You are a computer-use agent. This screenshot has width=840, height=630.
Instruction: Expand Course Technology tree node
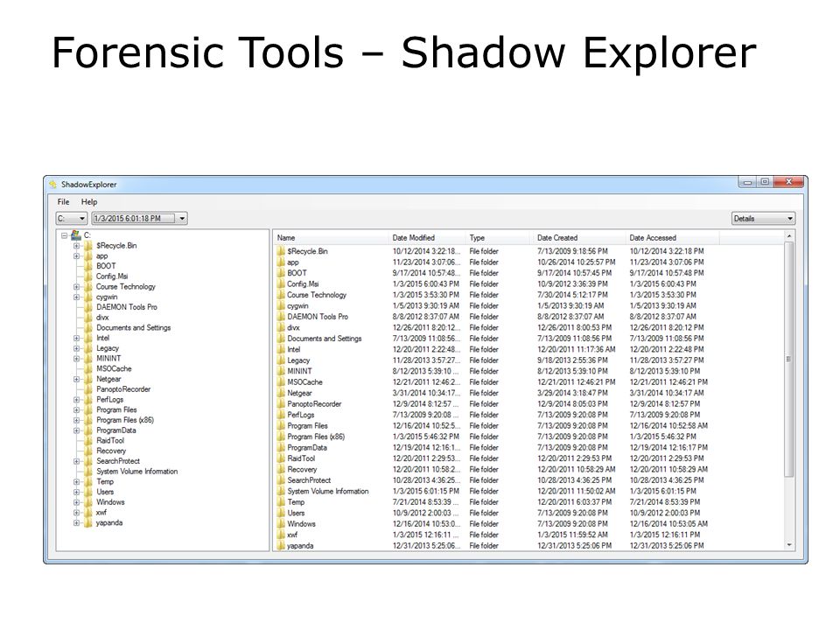pos(77,287)
